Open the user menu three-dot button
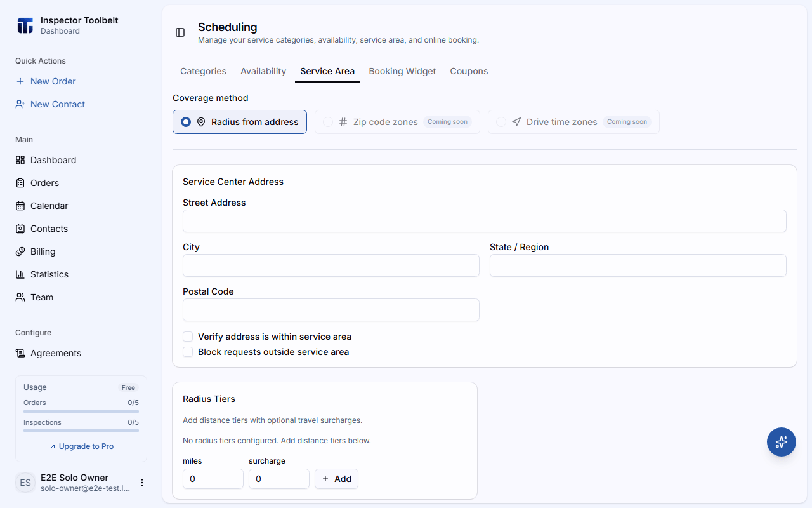The image size is (812, 508). click(x=142, y=483)
